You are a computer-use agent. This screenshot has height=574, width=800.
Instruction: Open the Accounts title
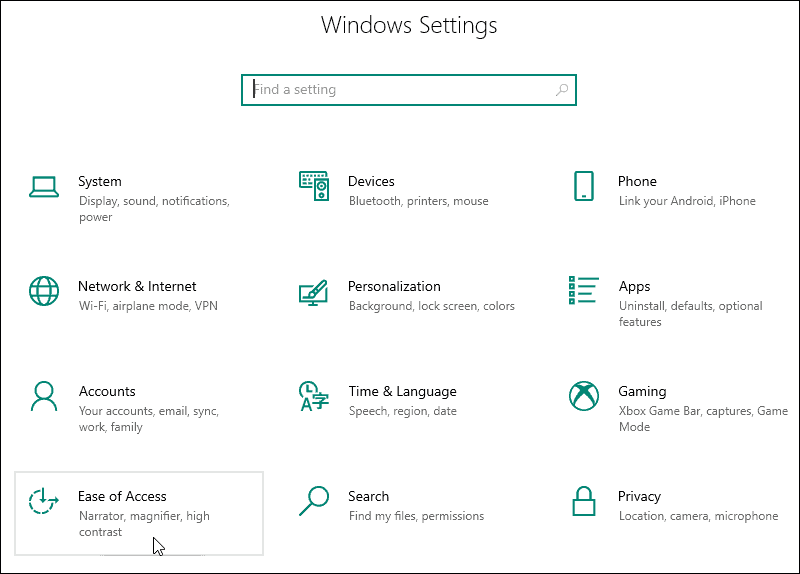tap(107, 391)
